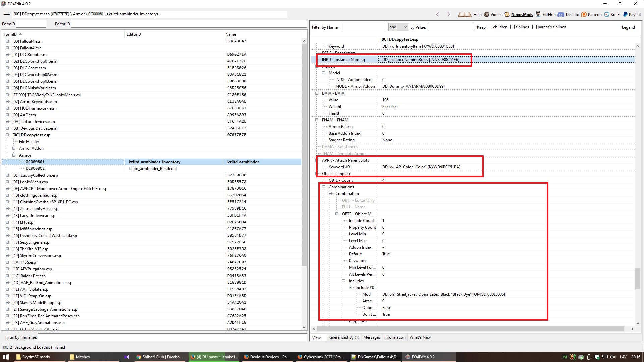Collapse the Armor group

tap(14, 155)
